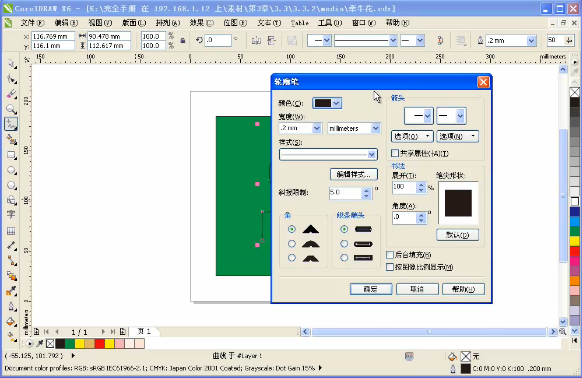Open the Table menu
582x378 pixels.
(300, 23)
